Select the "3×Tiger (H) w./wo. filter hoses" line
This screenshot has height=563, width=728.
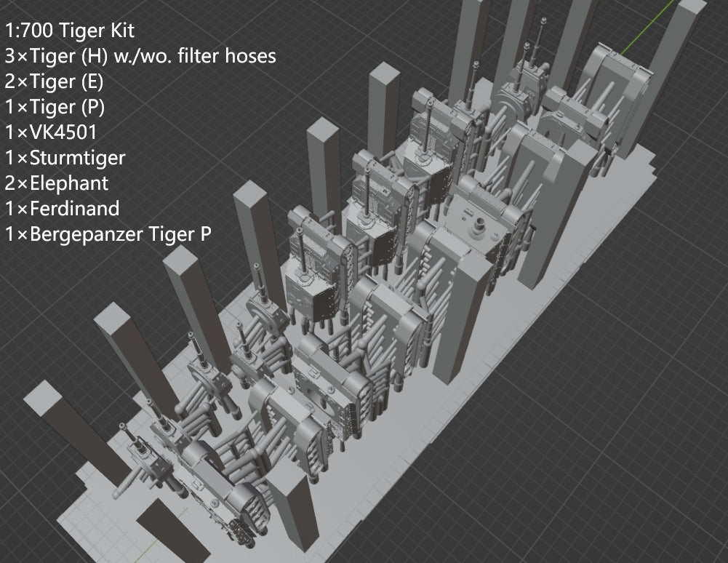[x=140, y=56]
